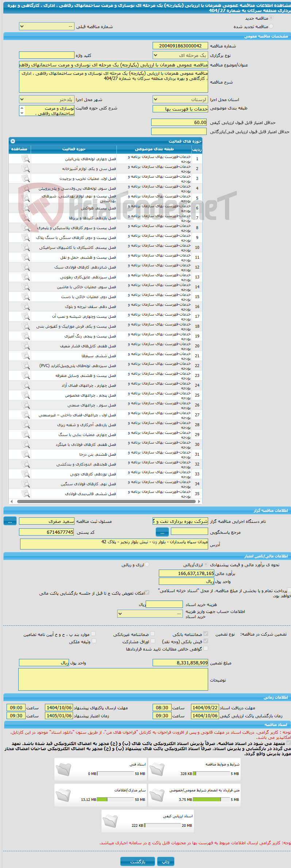Click the مشاهده column header
Viewport: 291px width, 868px height.
pos(20,149)
